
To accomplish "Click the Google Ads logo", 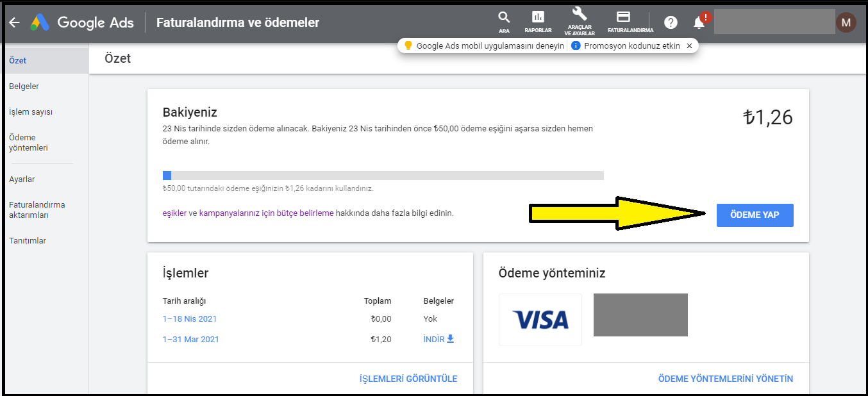I will point(40,23).
